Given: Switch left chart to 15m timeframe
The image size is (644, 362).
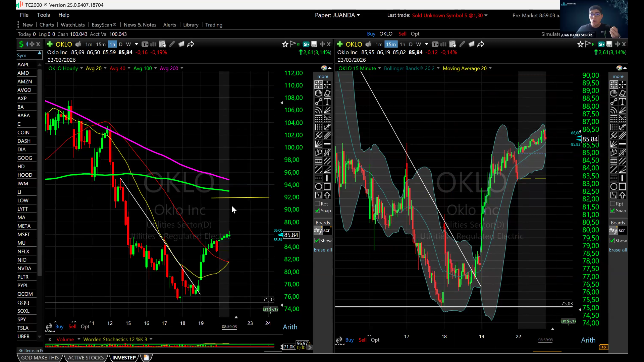Looking at the screenshot, I should (x=101, y=44).
